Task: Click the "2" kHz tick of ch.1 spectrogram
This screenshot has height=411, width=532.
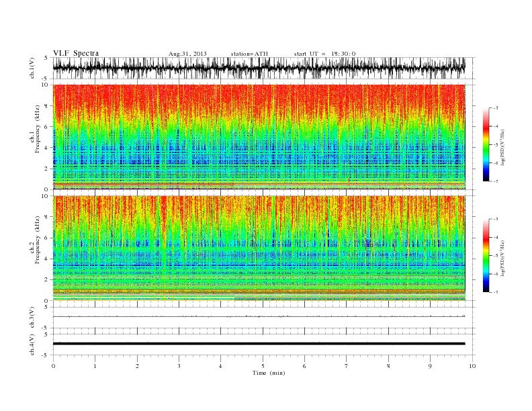Action: 47,169
